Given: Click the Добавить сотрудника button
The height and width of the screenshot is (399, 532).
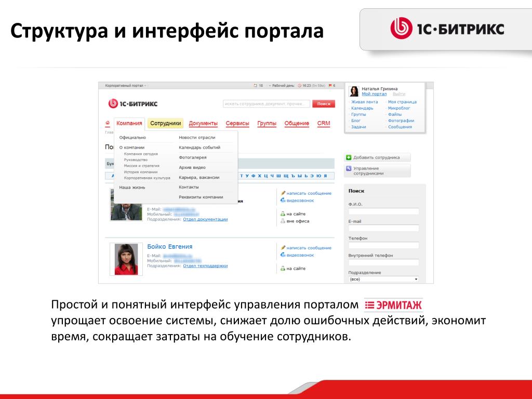Looking at the screenshot, I should coord(377,157).
